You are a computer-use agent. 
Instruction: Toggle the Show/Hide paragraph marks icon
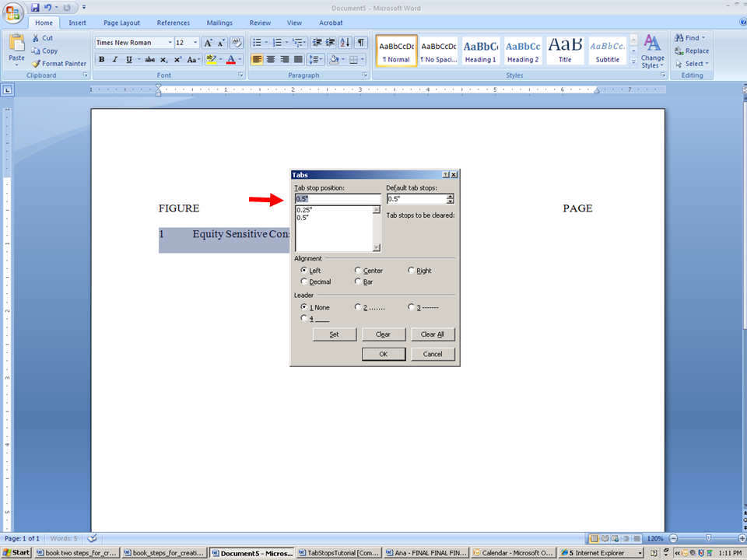(x=360, y=43)
